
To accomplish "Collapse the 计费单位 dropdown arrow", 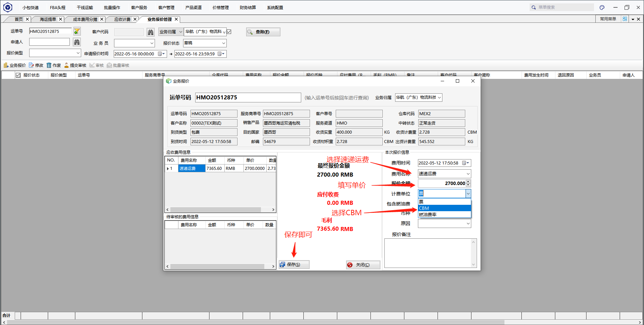I will (x=468, y=193).
